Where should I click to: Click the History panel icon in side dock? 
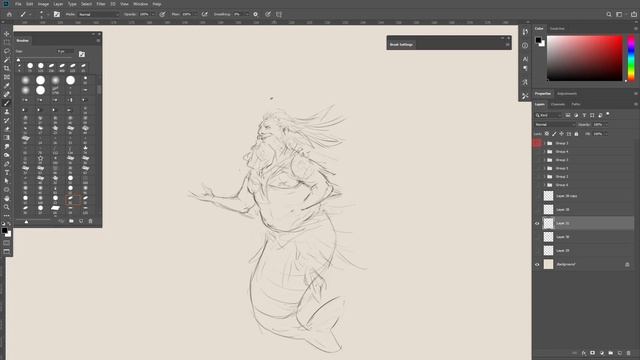click(525, 31)
